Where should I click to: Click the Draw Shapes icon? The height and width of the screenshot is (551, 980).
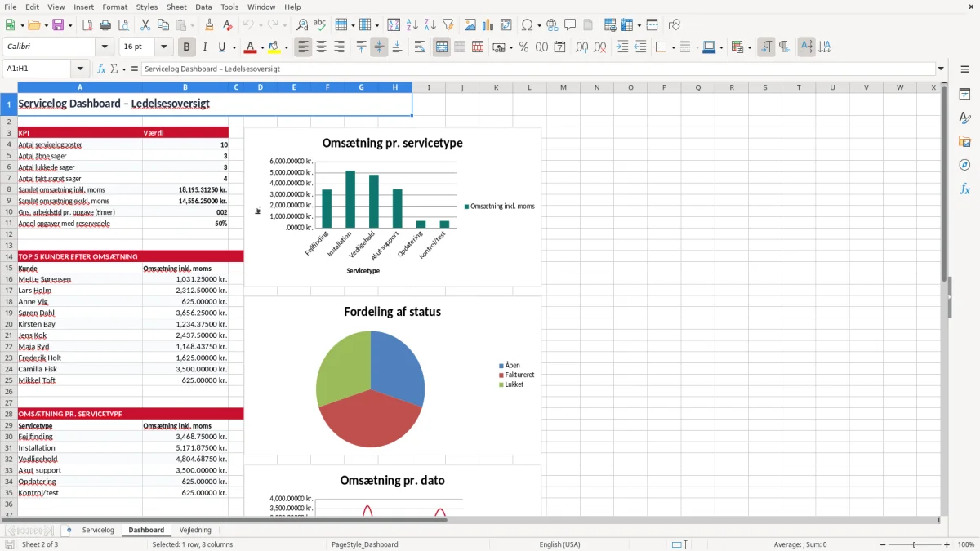coord(675,25)
